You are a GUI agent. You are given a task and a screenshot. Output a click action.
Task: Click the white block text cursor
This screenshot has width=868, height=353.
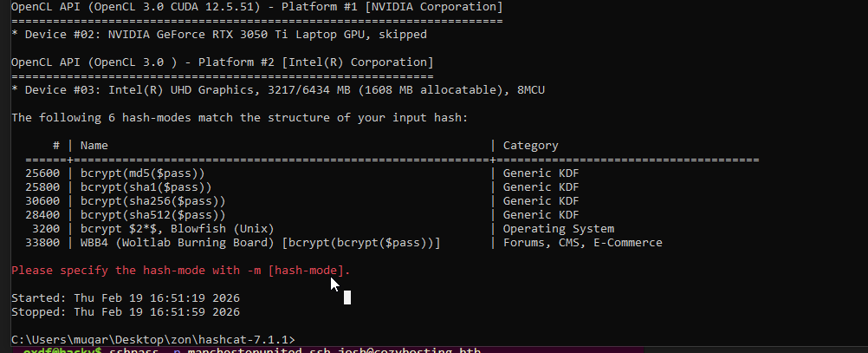pos(347,298)
